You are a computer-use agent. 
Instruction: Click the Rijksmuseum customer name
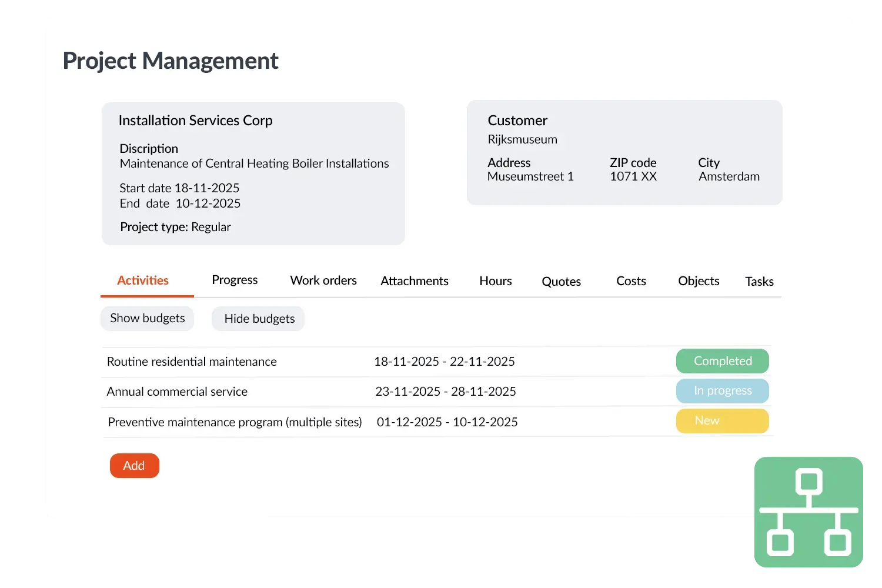[x=522, y=139]
